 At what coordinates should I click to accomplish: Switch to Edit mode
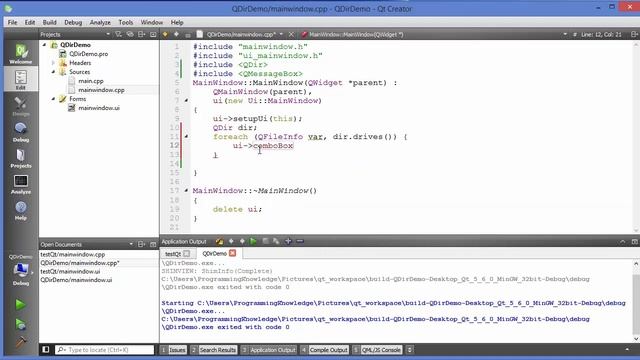point(20,79)
